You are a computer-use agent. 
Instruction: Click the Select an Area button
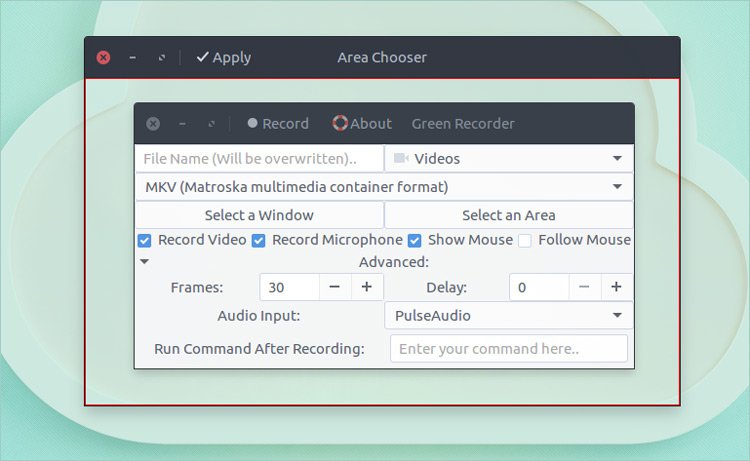tap(509, 215)
